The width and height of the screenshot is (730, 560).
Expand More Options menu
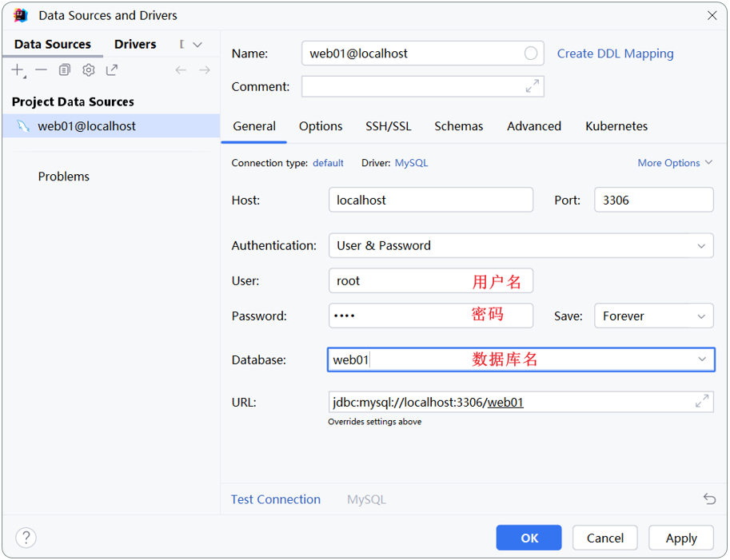[x=675, y=163]
